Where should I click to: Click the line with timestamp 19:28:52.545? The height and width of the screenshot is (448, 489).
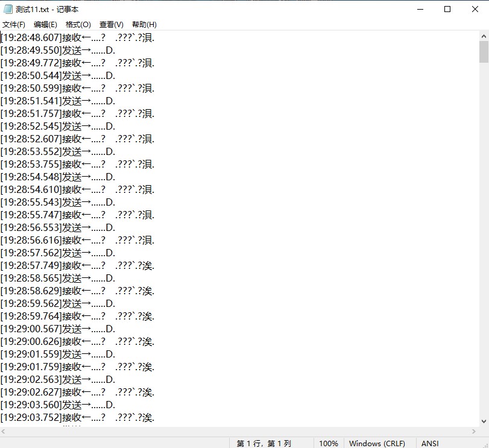tap(58, 126)
